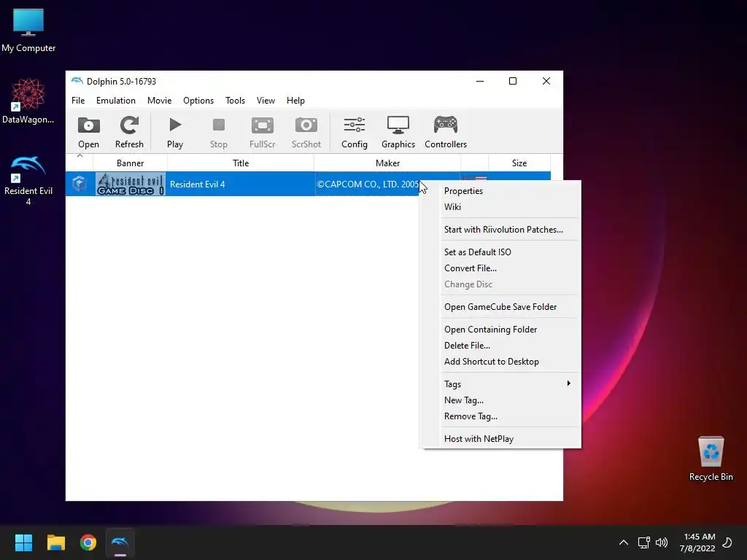Refresh the game list

[x=129, y=132]
